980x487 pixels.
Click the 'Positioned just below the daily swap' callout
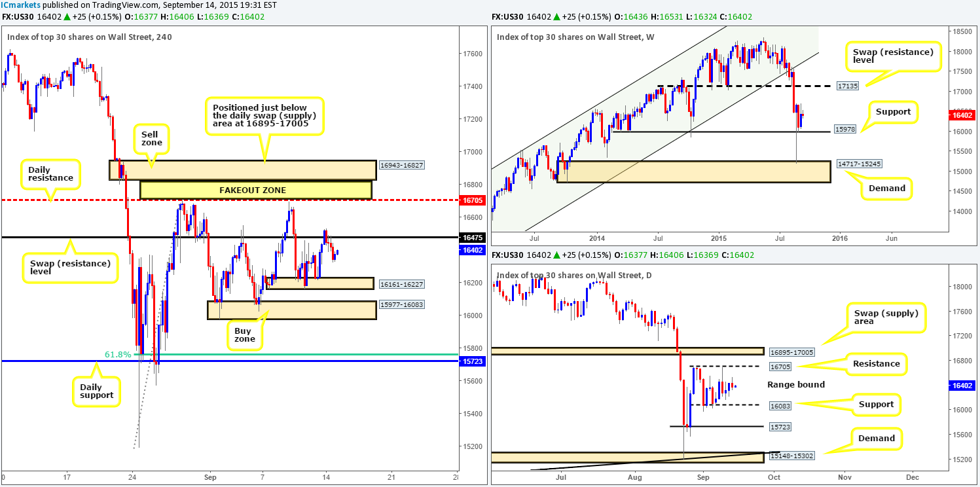point(264,117)
